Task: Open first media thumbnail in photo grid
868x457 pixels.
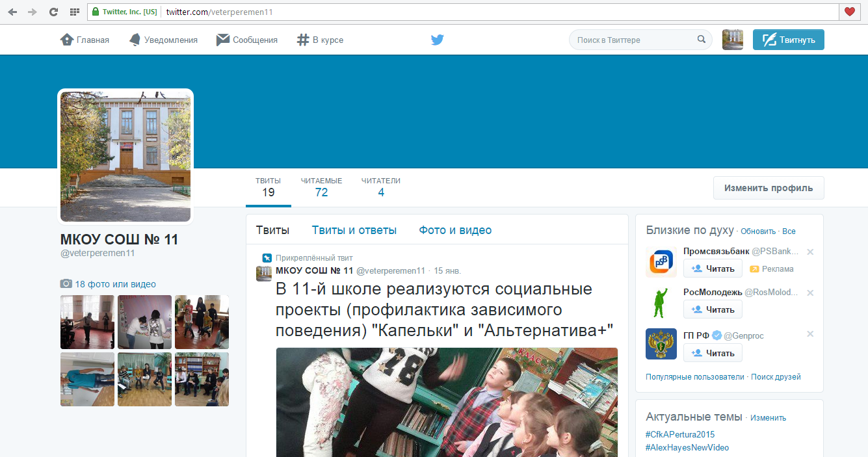Action: (x=87, y=322)
